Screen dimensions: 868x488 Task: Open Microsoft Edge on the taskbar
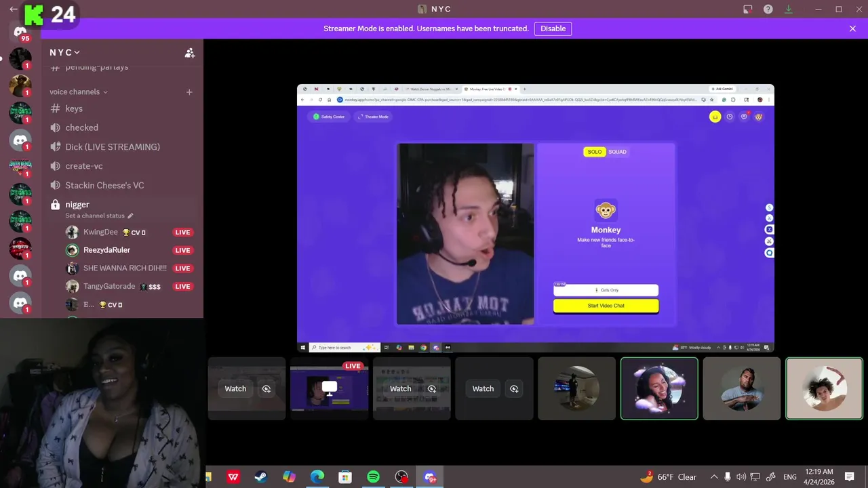(317, 477)
